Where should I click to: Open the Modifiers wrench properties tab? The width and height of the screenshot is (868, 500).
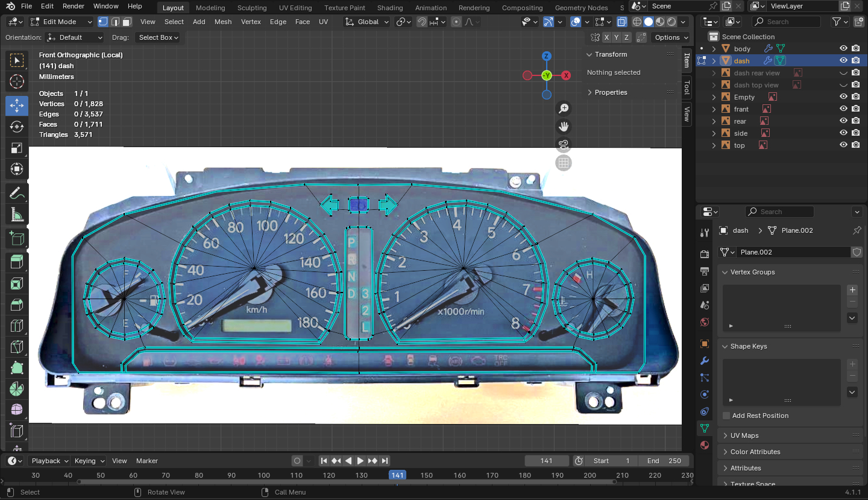(x=705, y=361)
